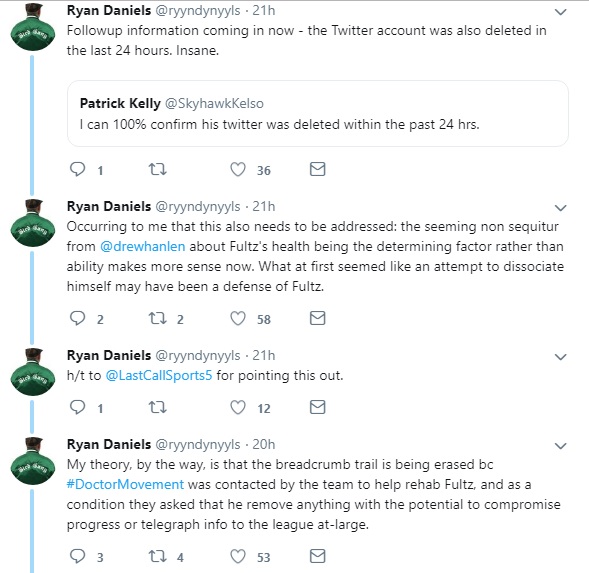Retweet the 'Followup information coming in' tweet
Image resolution: width=589 pixels, height=573 pixels.
pos(158,169)
